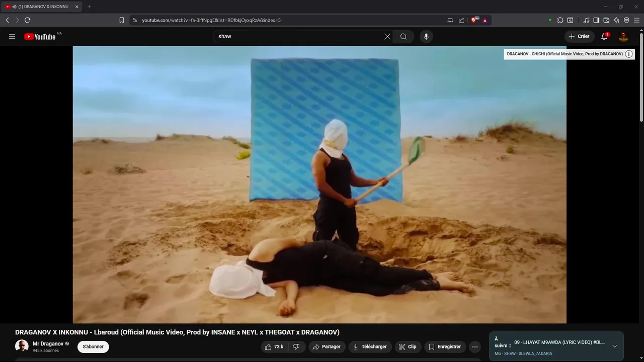Open Mr Draganov channel link
The width and height of the screenshot is (644, 362).
coord(48,344)
